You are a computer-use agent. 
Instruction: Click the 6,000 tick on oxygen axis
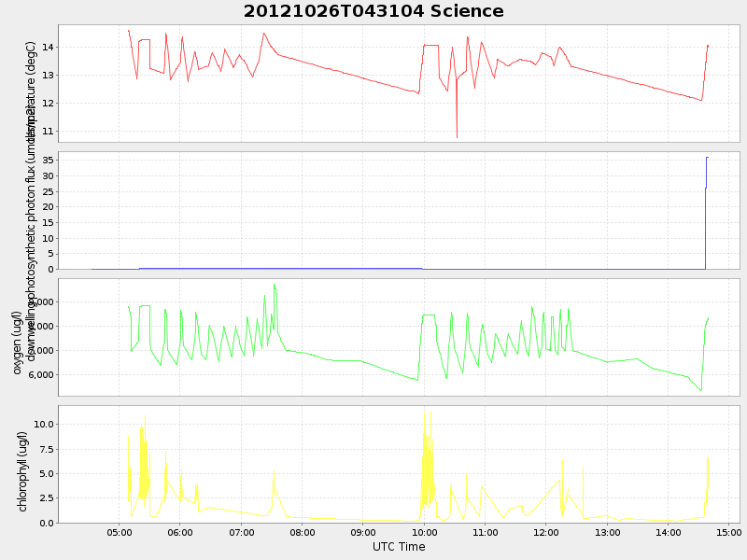[x=41, y=375]
